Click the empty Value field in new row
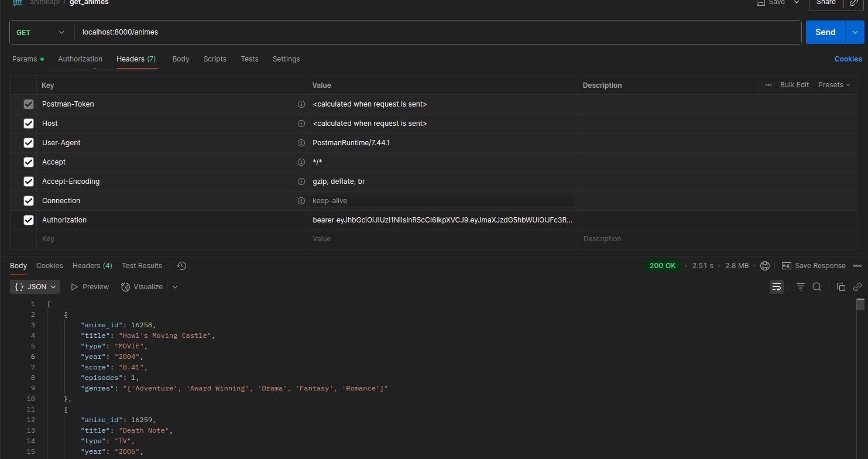This screenshot has width=868, height=459. point(442,239)
